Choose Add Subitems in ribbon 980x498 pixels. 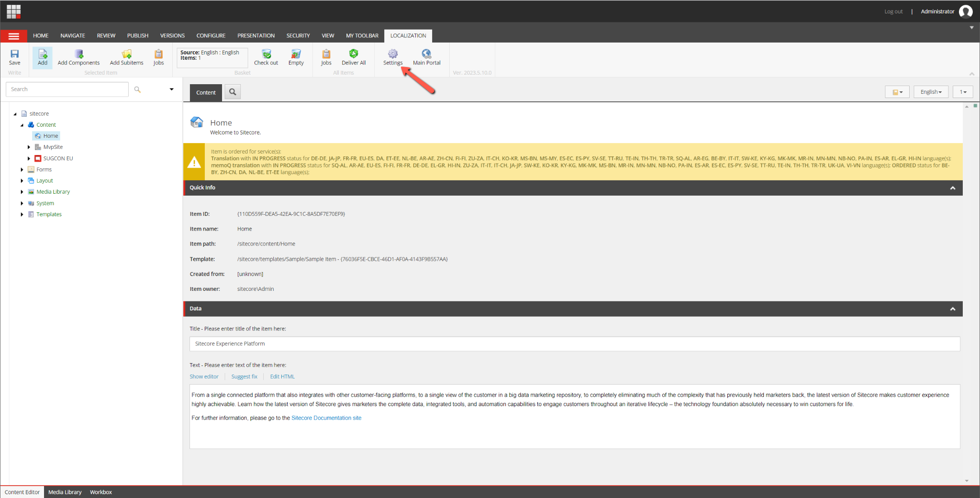tap(126, 57)
